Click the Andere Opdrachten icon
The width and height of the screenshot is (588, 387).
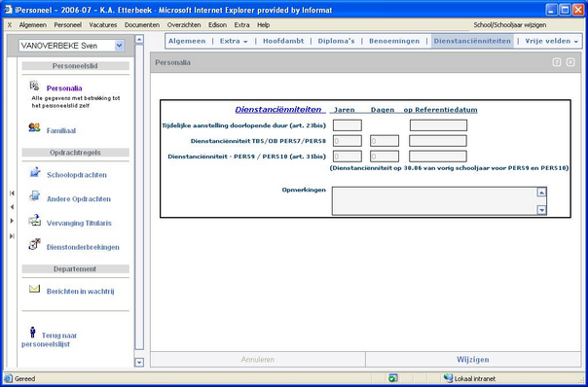(x=34, y=196)
